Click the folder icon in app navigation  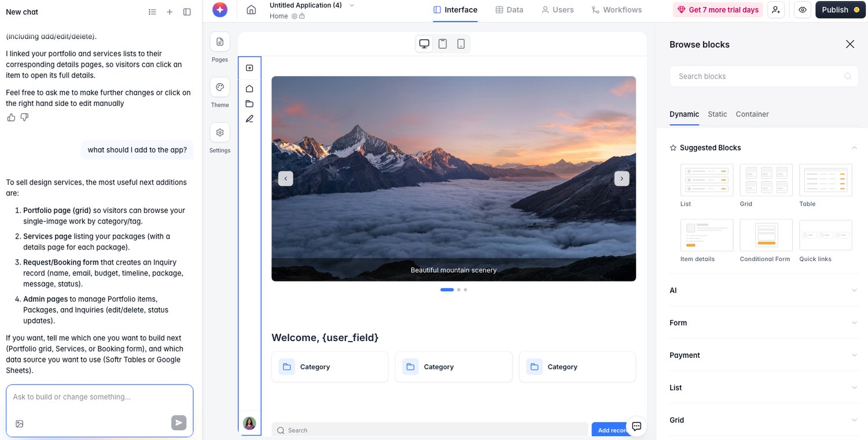(249, 104)
